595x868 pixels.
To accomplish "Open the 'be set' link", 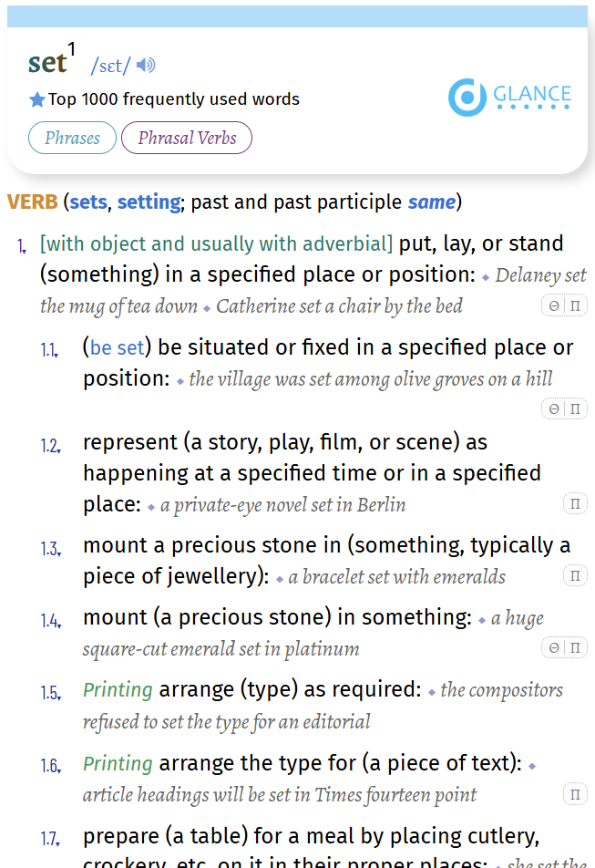I will tap(118, 347).
